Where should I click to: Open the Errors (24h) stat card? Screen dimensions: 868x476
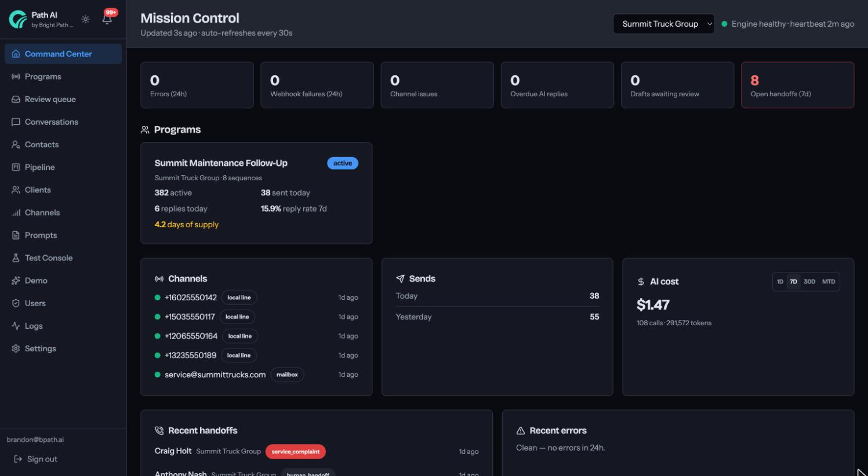pos(197,85)
